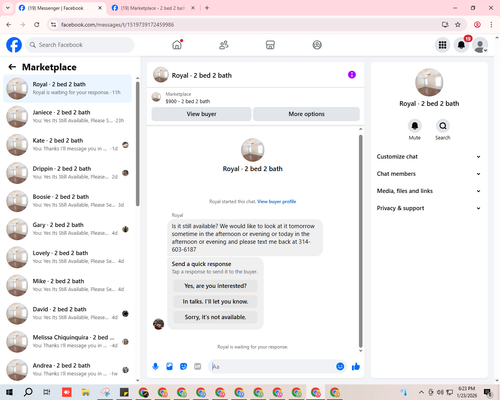Expand the Privacy & support section
This screenshot has width=500, height=400.
(x=429, y=208)
